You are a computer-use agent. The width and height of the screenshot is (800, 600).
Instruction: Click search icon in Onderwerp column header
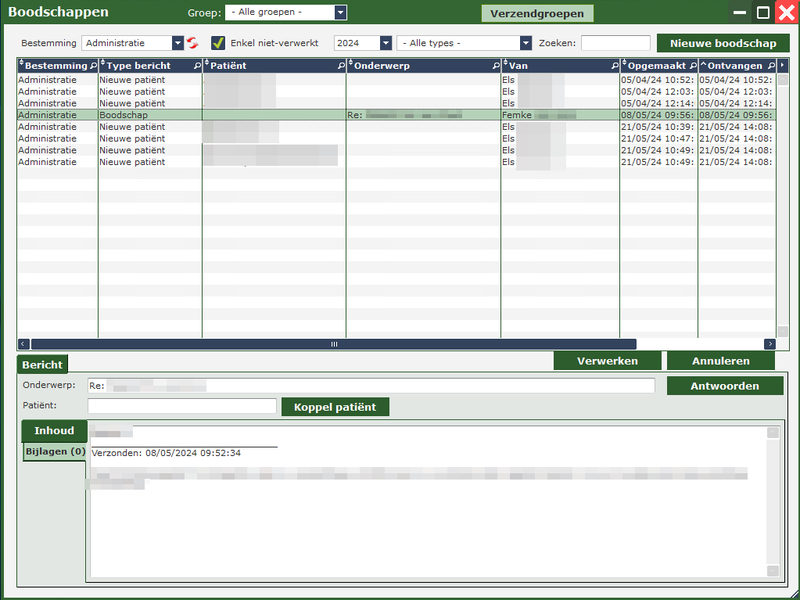[495, 65]
